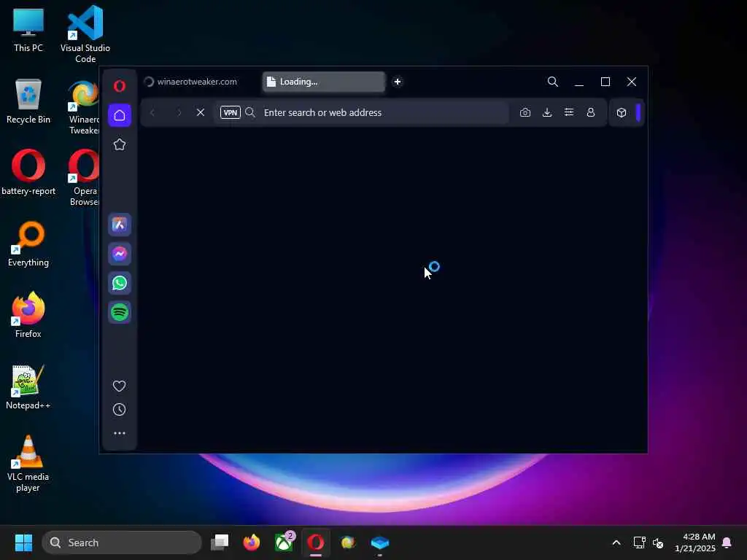Image resolution: width=747 pixels, height=560 pixels.
Task: Click taskbar Search box
Action: point(122,542)
